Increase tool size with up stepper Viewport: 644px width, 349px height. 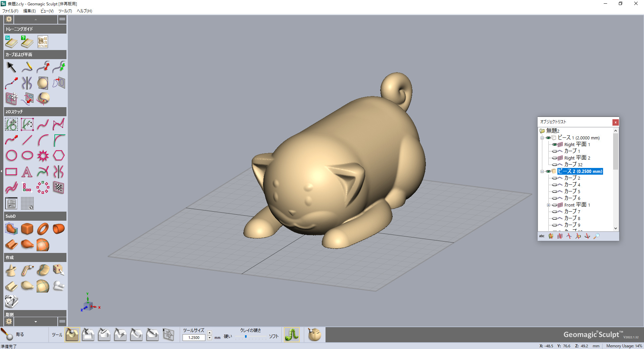point(210,333)
